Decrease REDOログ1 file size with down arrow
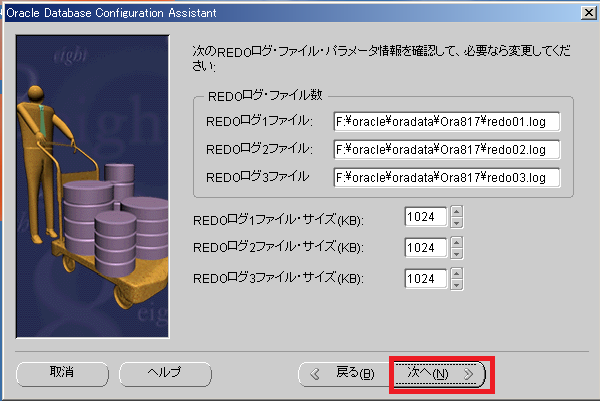600x401 pixels. (x=457, y=223)
